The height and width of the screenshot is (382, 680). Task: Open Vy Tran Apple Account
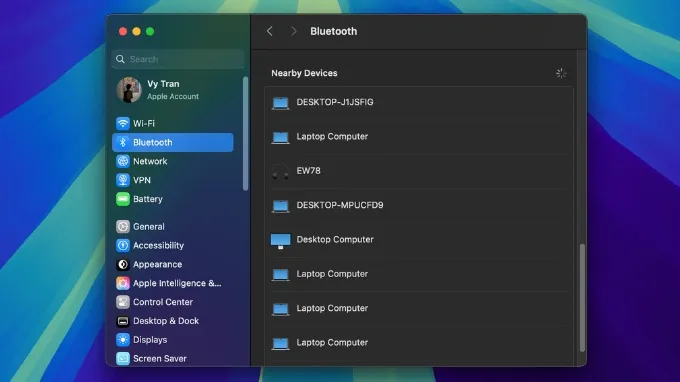(x=173, y=90)
